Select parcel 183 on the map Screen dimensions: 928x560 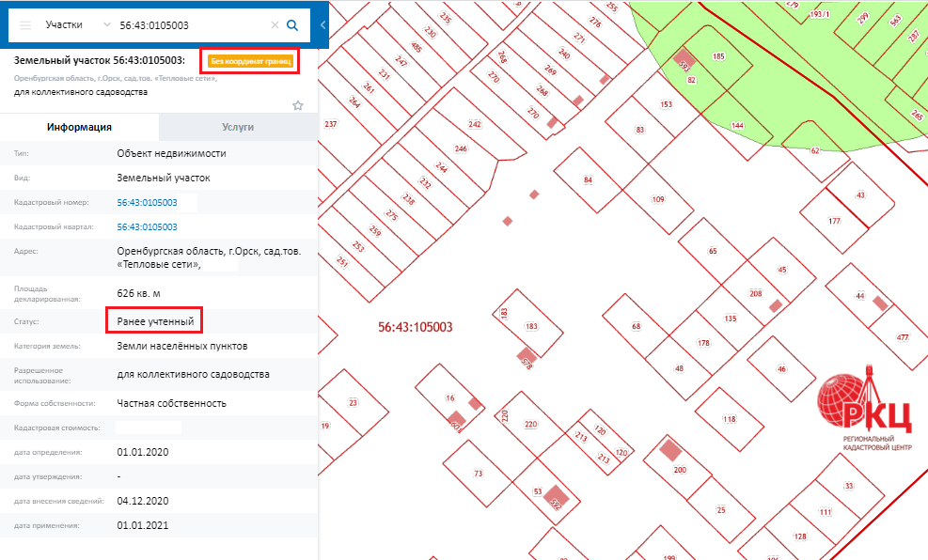(x=532, y=327)
